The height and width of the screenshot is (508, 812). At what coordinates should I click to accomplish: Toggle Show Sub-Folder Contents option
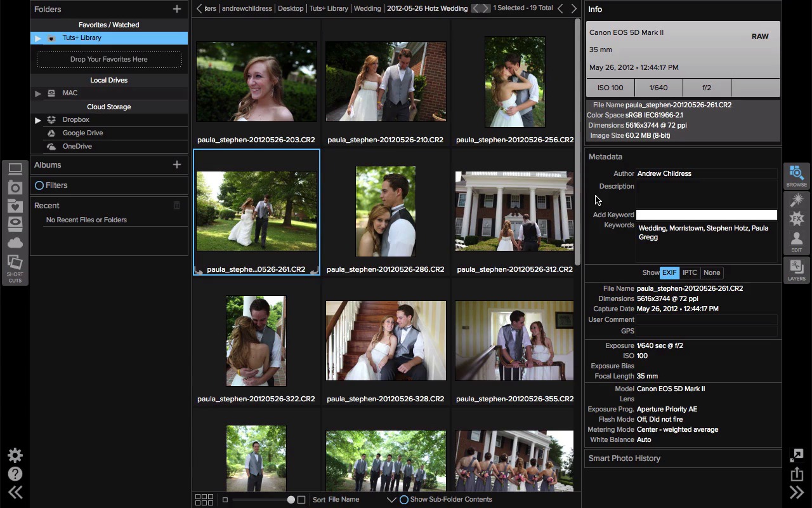[x=403, y=500]
